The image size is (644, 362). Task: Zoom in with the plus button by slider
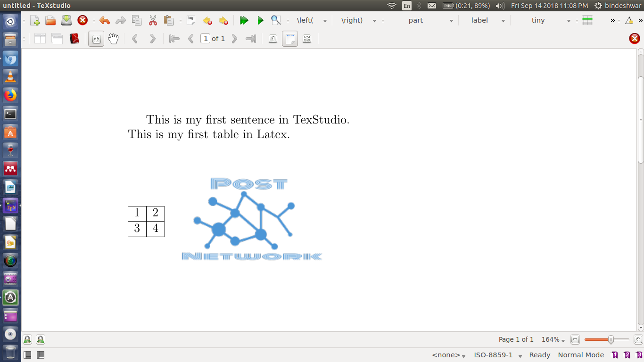[638, 339]
